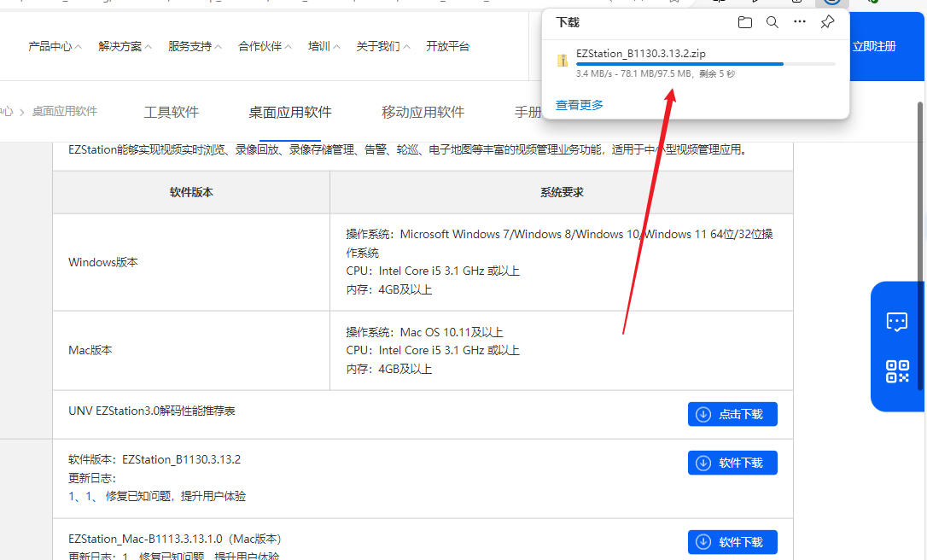The image size is (927, 560).
Task: Open the 开放平台 menu item
Action: (447, 47)
